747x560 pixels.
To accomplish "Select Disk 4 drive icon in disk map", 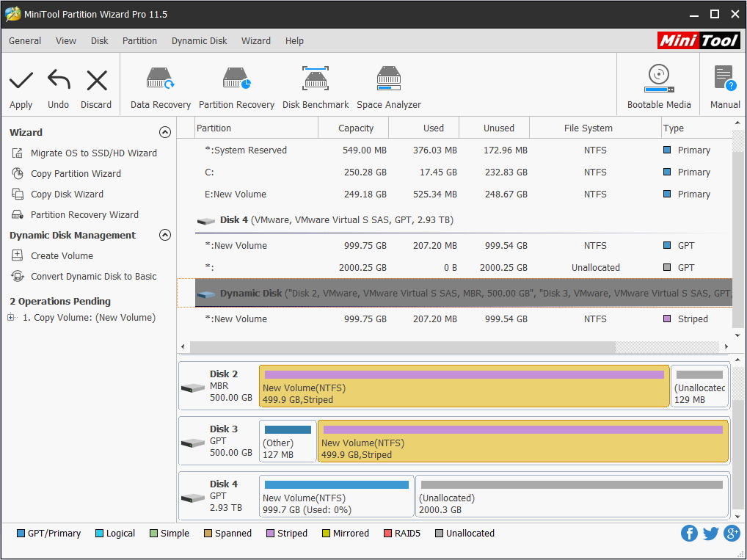I will (x=193, y=498).
